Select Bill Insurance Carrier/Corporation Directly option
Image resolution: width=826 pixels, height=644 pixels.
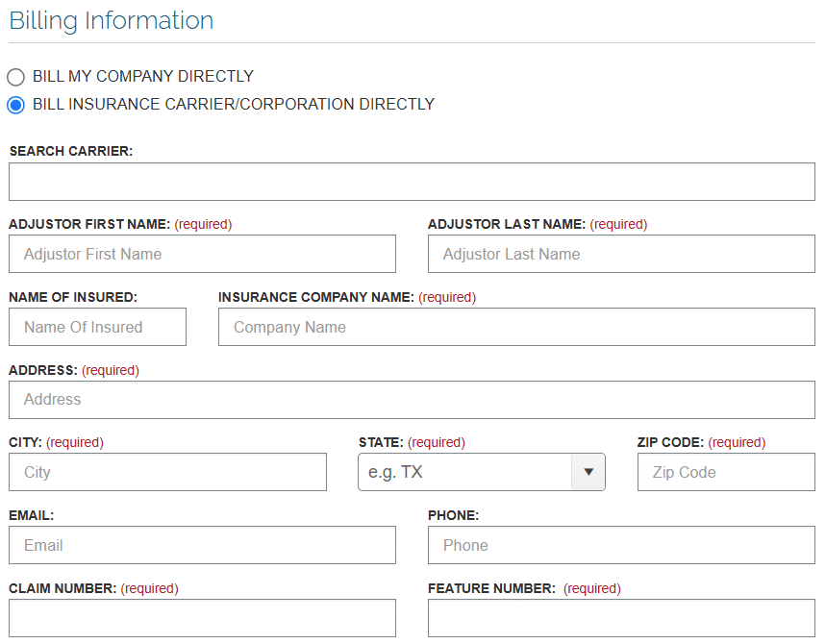pos(15,105)
